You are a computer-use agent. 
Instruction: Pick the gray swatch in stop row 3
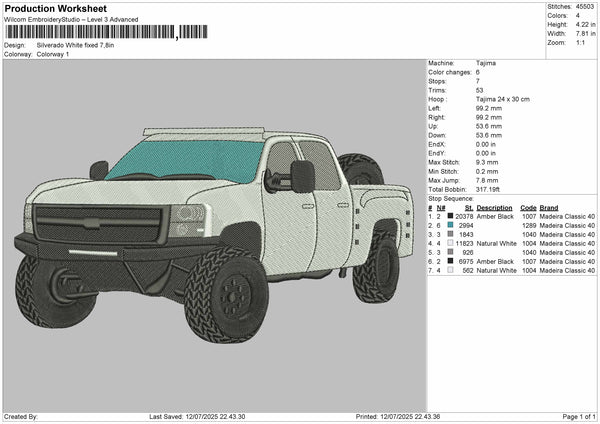450,234
